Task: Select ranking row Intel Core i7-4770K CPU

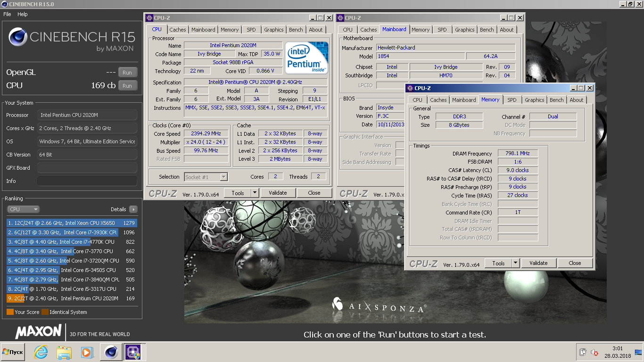Action: pyautogui.click(x=72, y=242)
